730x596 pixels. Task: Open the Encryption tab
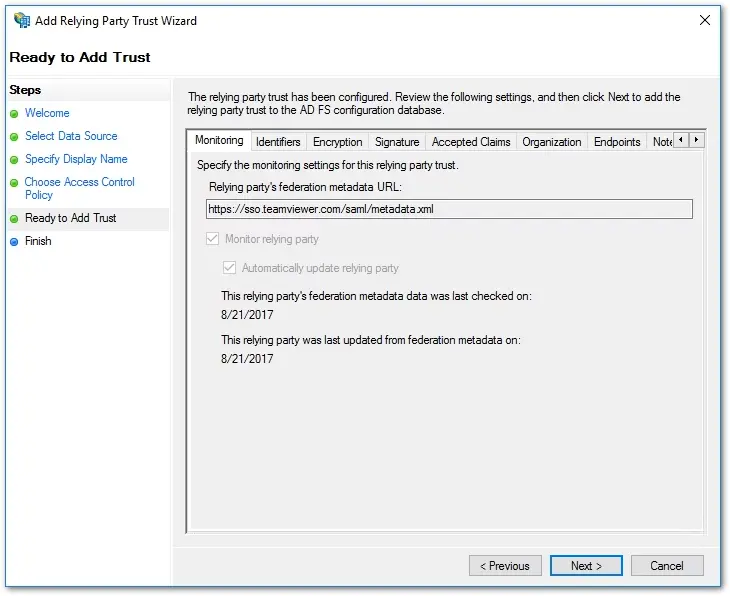[x=338, y=142]
